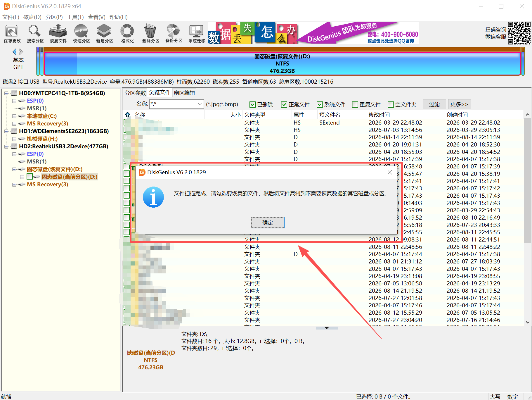Enable the Duplicate Files (重复文件) checkbox

(355, 104)
